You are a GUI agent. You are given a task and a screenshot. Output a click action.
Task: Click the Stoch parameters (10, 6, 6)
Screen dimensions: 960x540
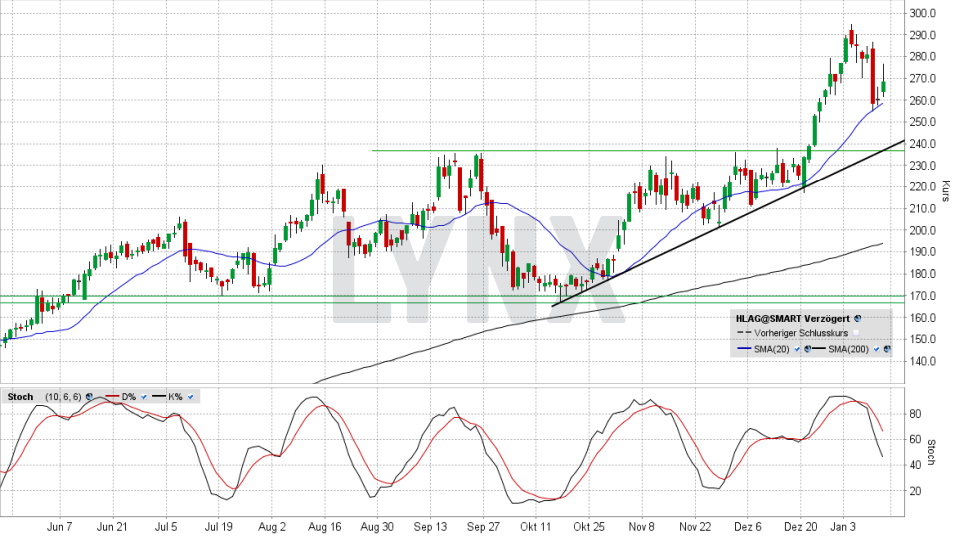[63, 397]
